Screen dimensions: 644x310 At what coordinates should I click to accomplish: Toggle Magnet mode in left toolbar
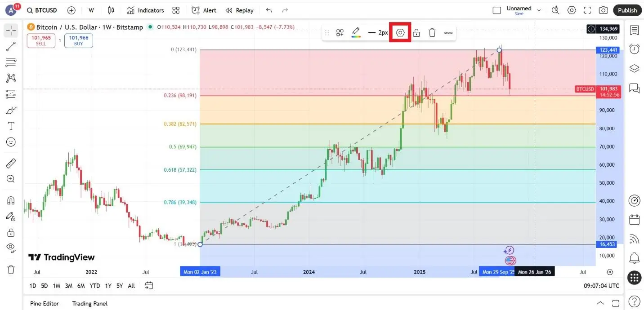11,200
